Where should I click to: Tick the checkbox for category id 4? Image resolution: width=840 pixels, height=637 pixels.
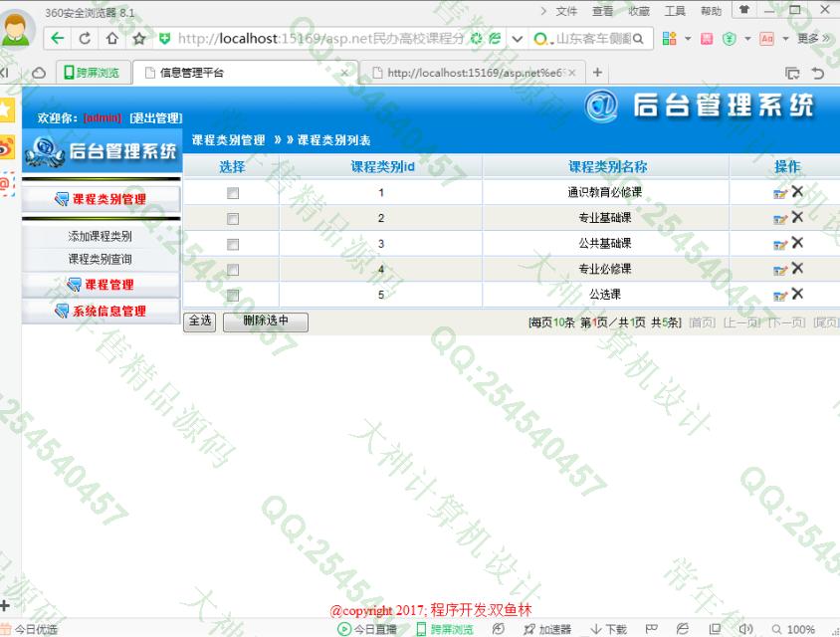pyautogui.click(x=233, y=270)
